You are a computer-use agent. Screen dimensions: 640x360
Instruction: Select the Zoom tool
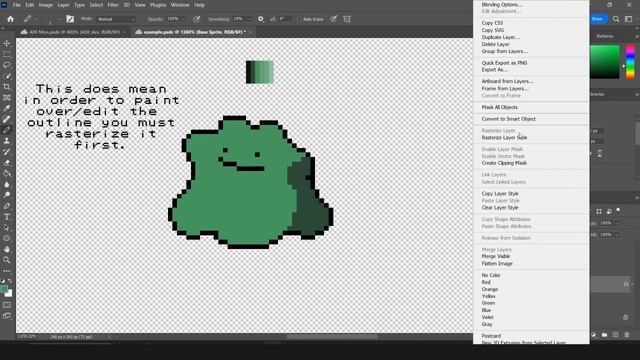(x=7, y=260)
